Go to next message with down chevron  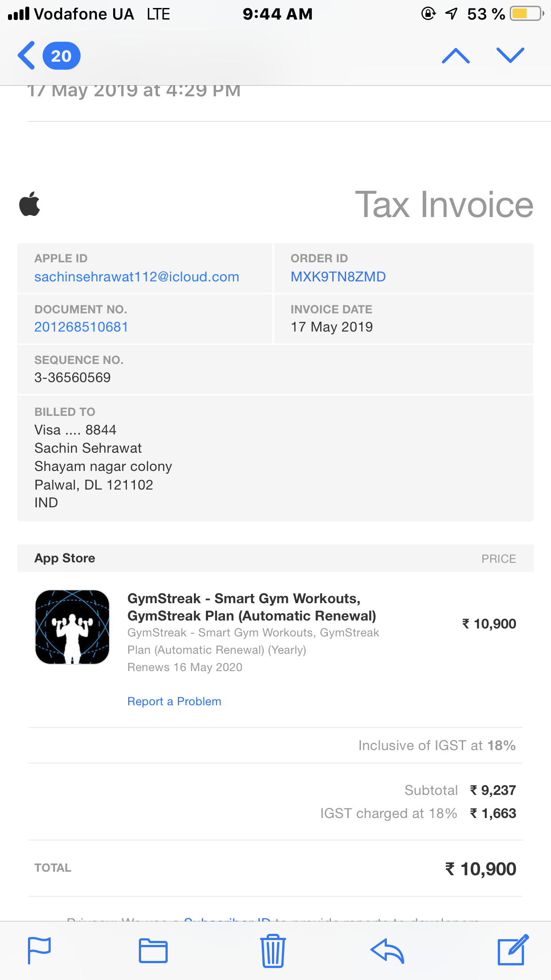510,55
